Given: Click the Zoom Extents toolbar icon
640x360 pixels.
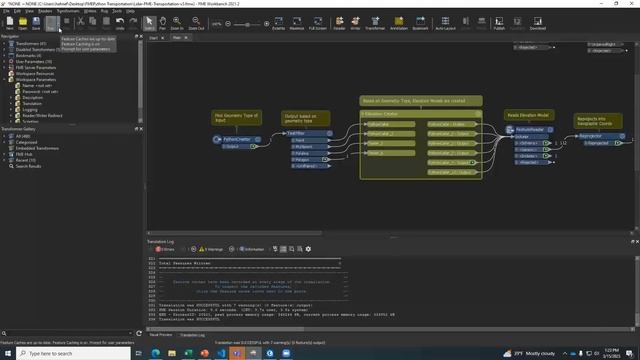Looking at the screenshot, I should point(278,23).
